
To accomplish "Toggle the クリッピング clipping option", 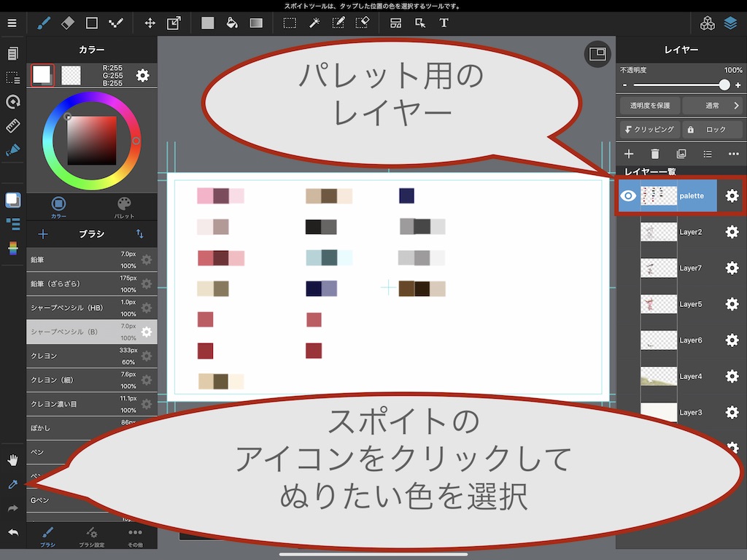I will coord(650,129).
